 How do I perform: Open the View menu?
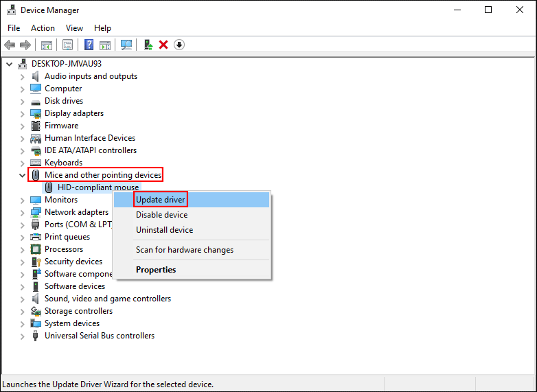74,28
